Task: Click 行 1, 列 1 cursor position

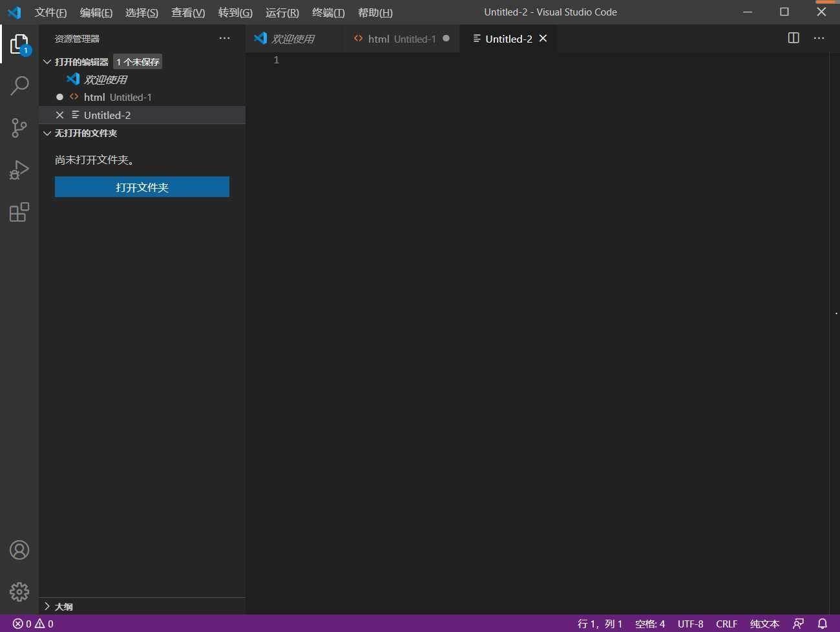Action: pos(600,624)
